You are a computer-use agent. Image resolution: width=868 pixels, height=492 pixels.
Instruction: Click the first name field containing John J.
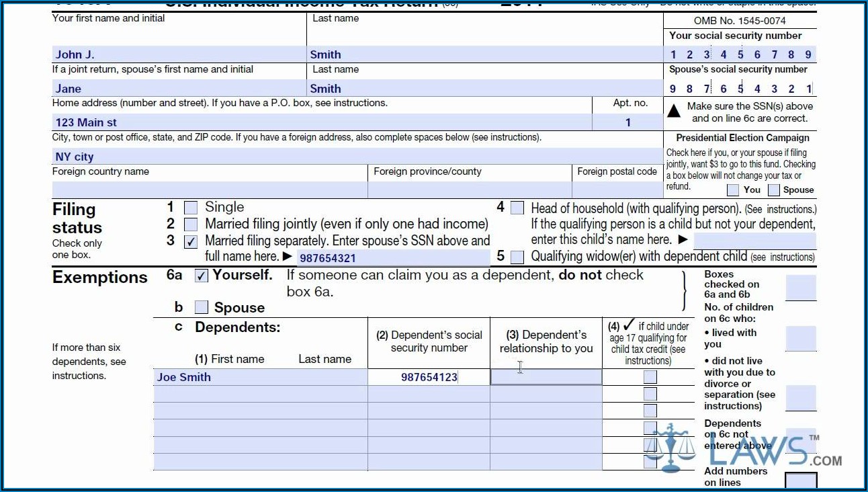pos(179,54)
